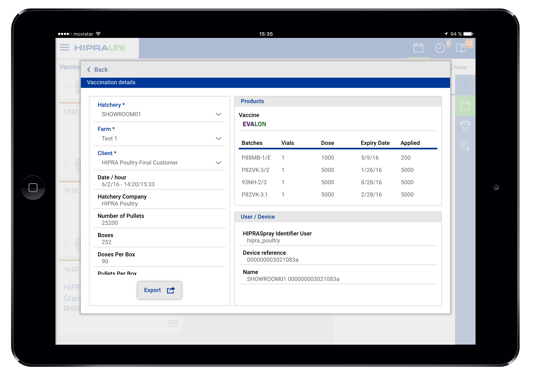
Task: Click the right chevron arrow in sidebar
Action: tap(465, 85)
